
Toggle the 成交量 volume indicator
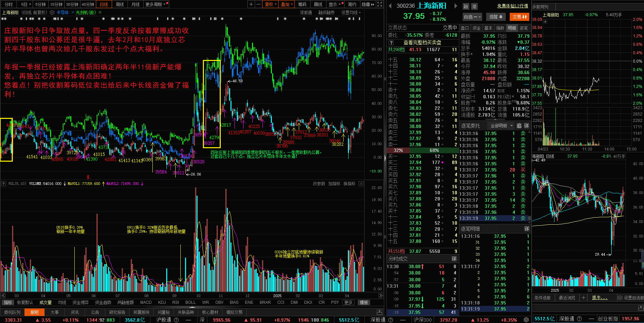(46, 302)
